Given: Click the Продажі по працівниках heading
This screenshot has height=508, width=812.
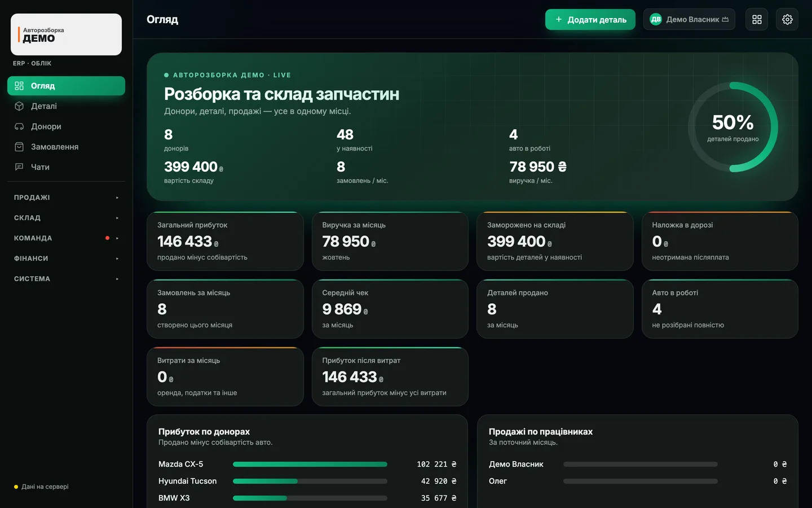Looking at the screenshot, I should coord(541,431).
